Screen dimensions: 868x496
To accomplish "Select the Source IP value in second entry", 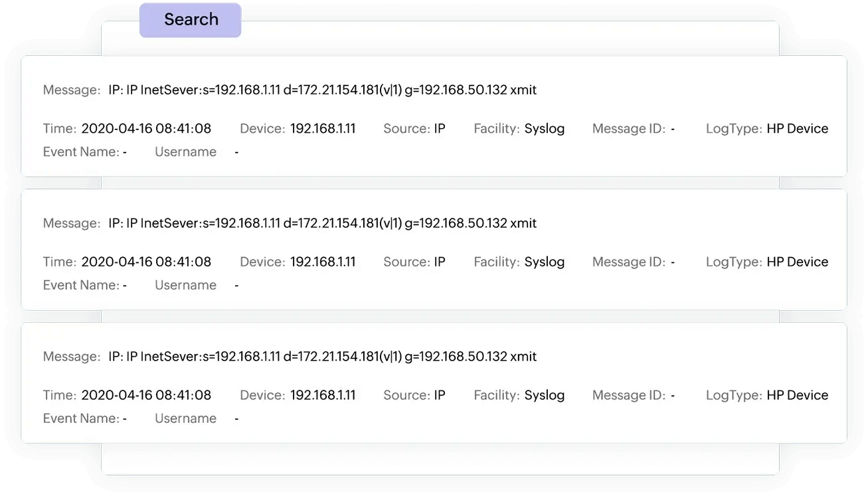I will point(440,262).
